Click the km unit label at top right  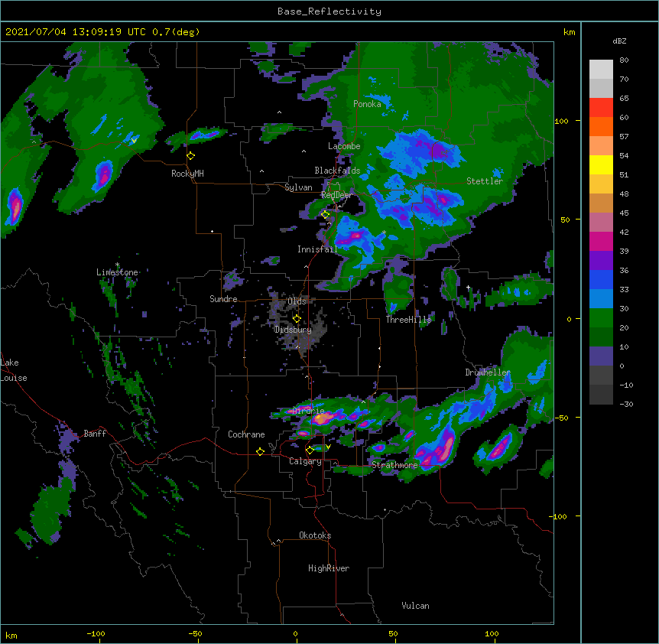(570, 32)
